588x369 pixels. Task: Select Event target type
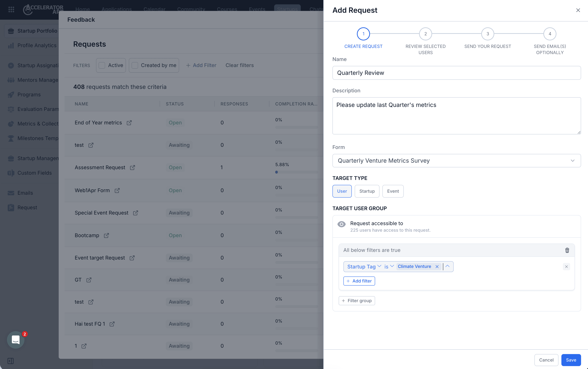pos(393,191)
